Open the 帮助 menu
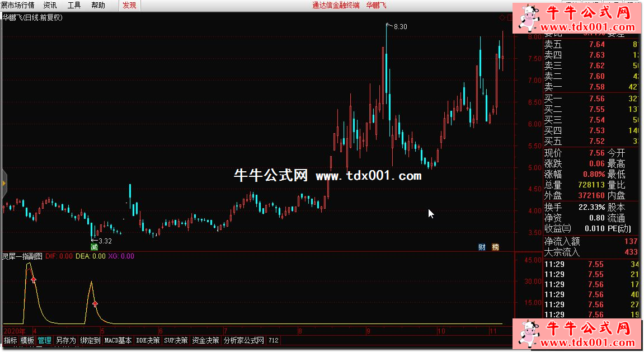The height and width of the screenshot is (352, 644). [98, 6]
